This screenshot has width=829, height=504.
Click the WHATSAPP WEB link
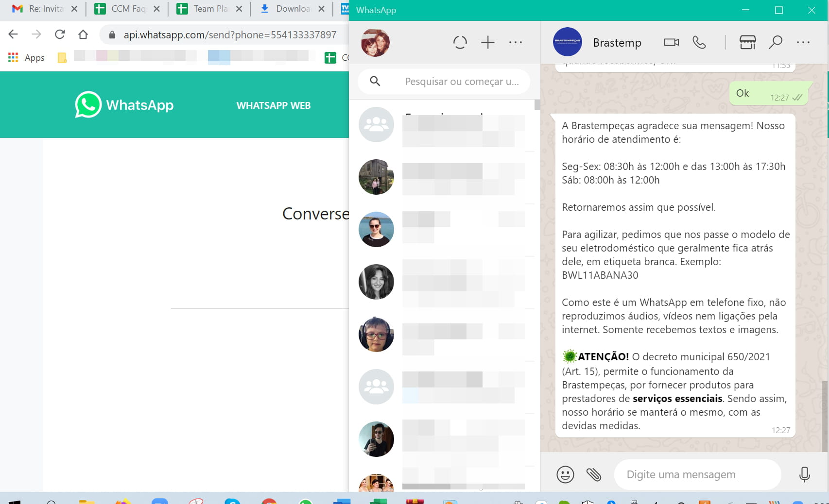pos(273,105)
